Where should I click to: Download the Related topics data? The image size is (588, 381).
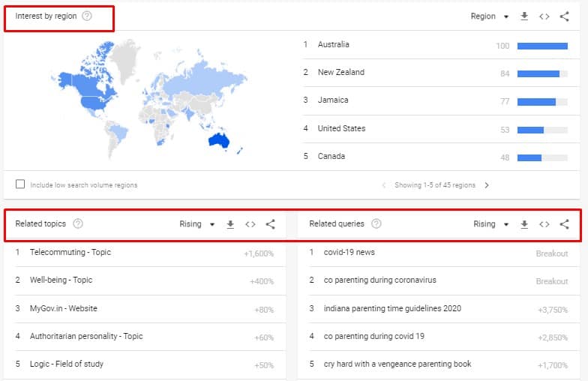pos(231,223)
